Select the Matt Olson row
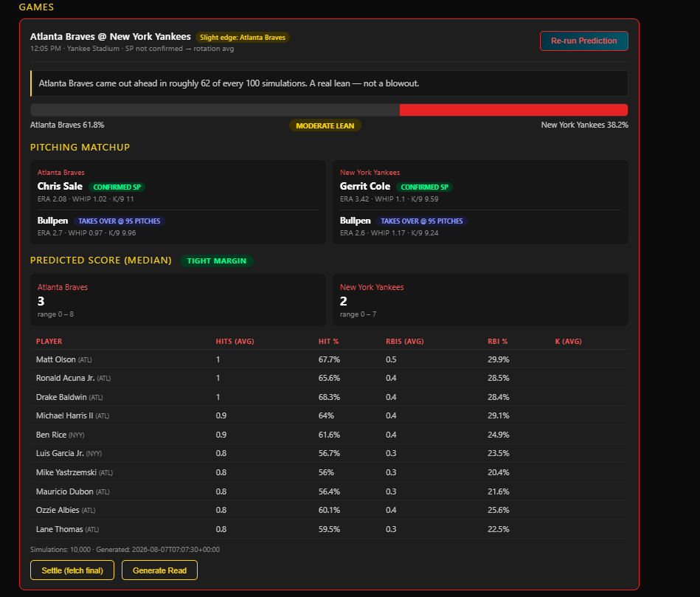 point(329,359)
